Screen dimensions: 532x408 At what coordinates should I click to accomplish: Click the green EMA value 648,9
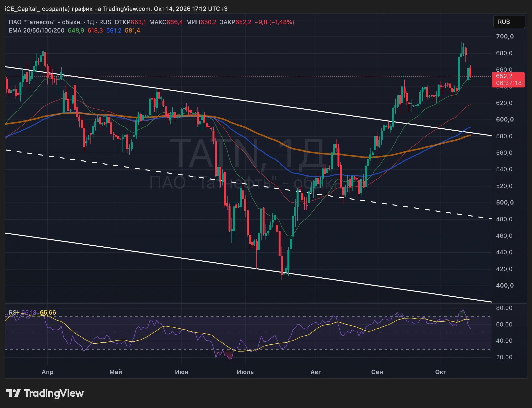[x=76, y=31]
